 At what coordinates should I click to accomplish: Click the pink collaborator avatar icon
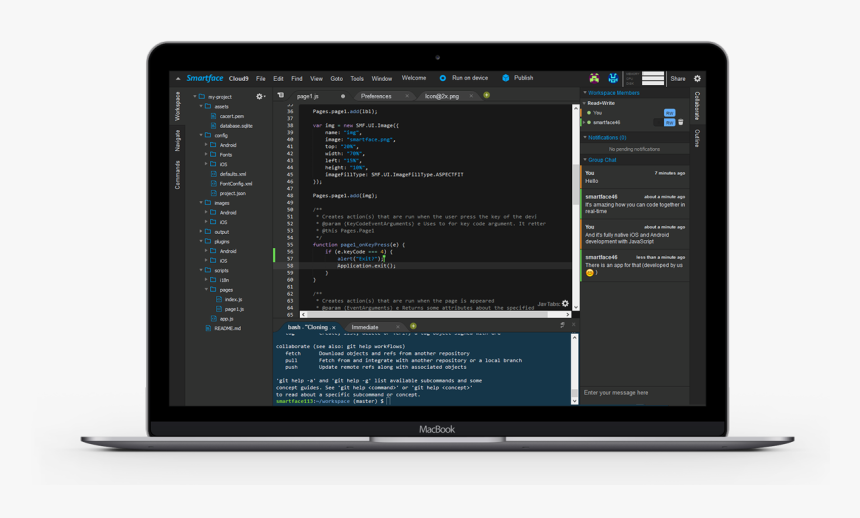pyautogui.click(x=594, y=78)
